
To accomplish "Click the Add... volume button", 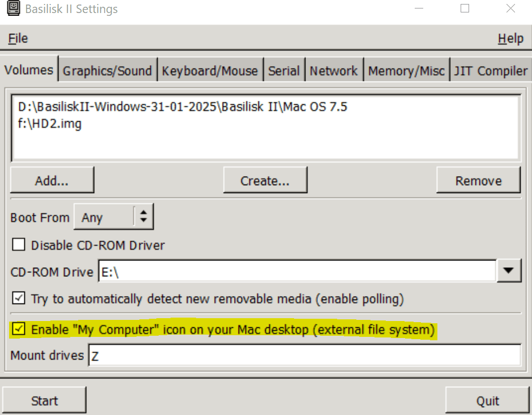I will pos(52,181).
